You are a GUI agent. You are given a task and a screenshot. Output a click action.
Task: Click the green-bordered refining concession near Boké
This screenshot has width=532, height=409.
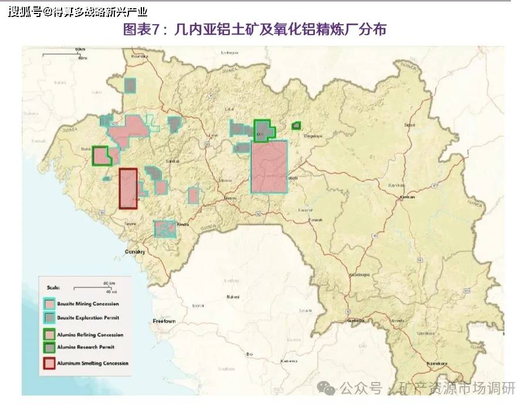click(x=101, y=156)
